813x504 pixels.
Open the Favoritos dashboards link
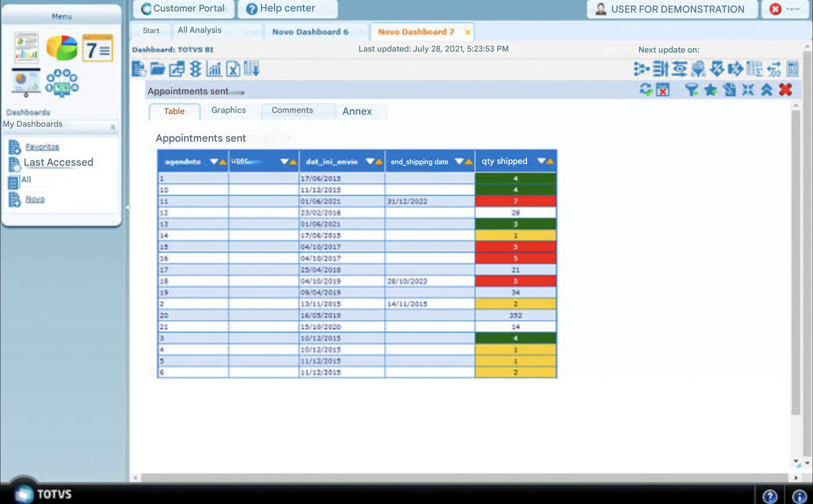(42, 147)
